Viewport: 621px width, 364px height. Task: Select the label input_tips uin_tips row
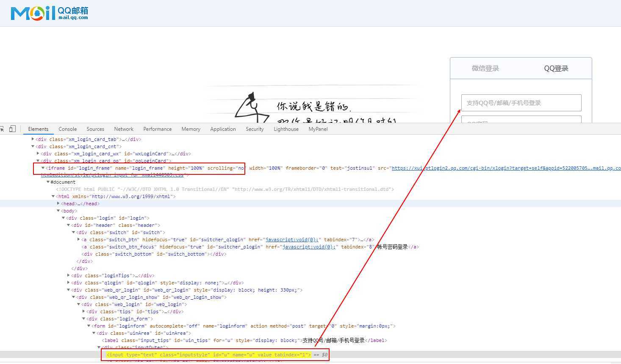(x=244, y=340)
